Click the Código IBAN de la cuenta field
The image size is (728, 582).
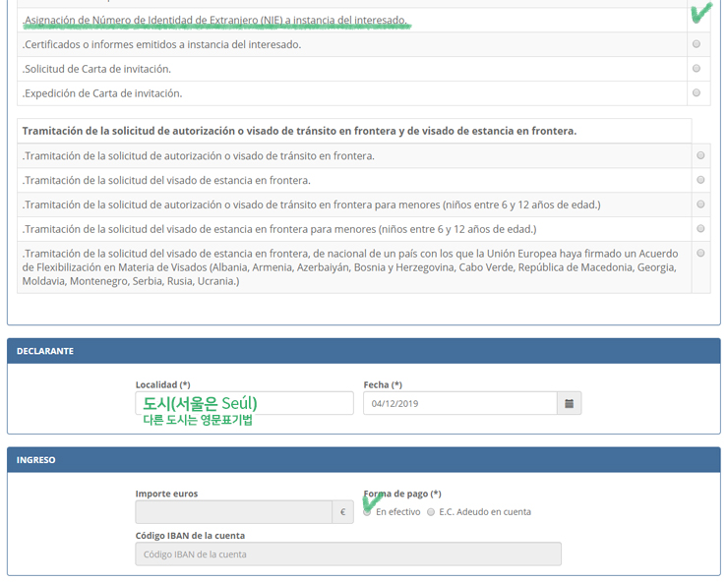pyautogui.click(x=348, y=553)
